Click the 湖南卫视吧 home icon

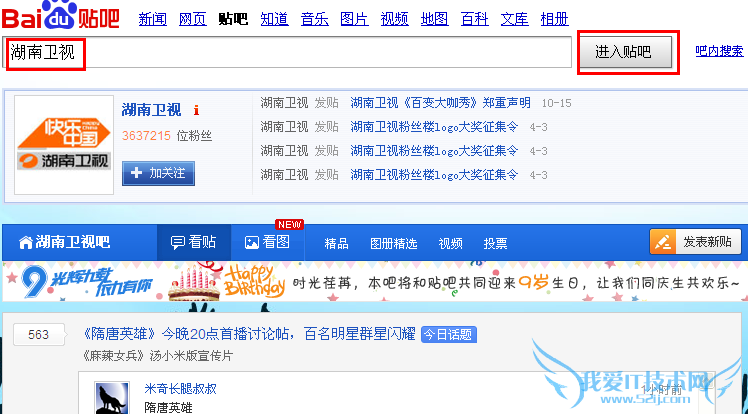click(25, 242)
